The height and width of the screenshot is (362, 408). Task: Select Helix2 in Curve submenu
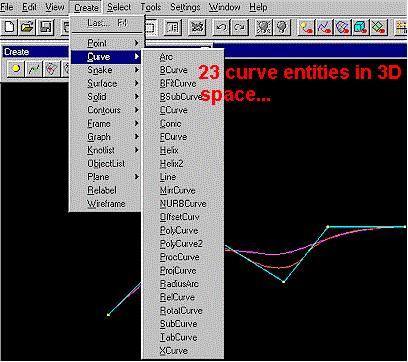pyautogui.click(x=183, y=163)
